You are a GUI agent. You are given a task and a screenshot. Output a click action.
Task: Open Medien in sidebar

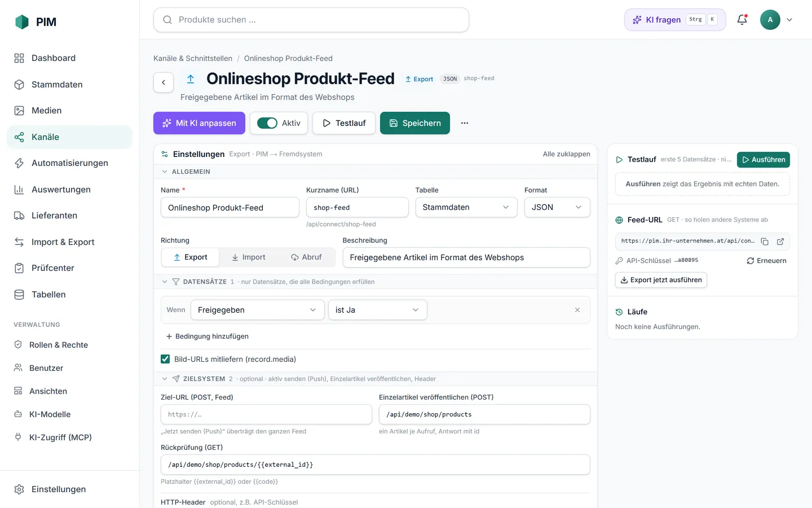(x=69, y=111)
